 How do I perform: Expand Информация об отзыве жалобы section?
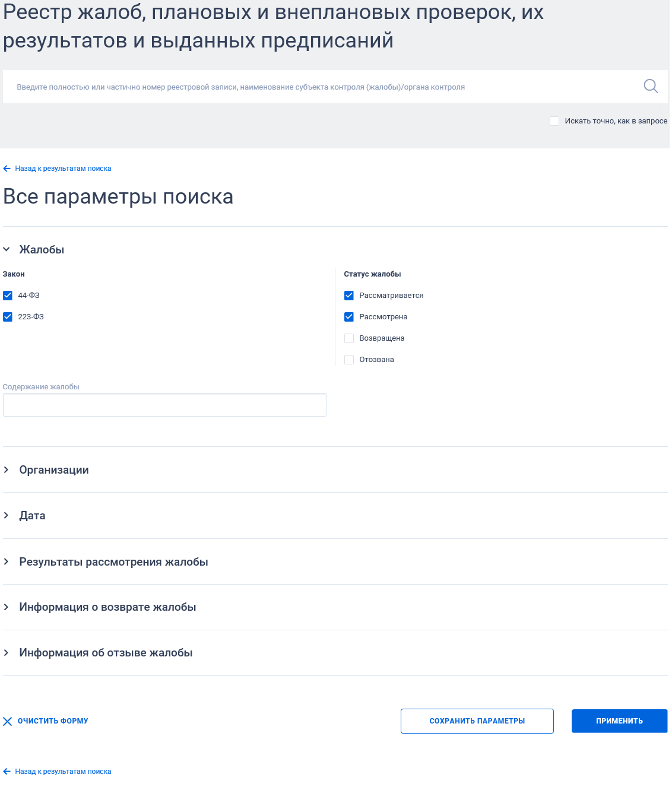(7, 653)
